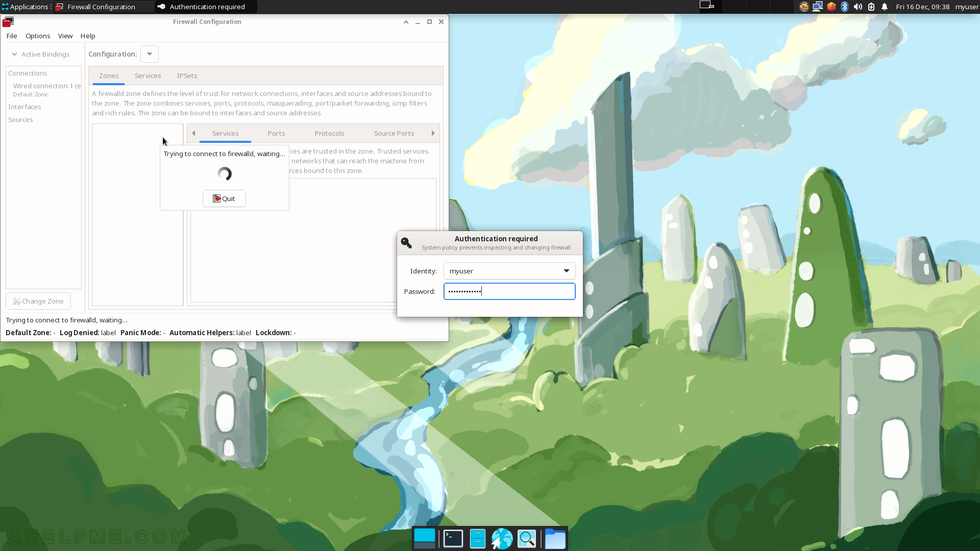Open the Identity dropdown showing myuser
The width and height of the screenshot is (980, 551).
[509, 271]
